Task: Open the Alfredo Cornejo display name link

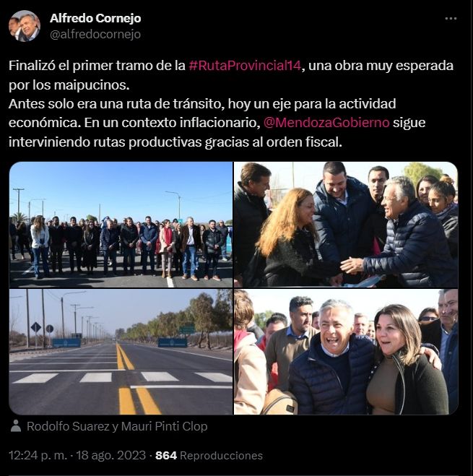Action: (95, 18)
